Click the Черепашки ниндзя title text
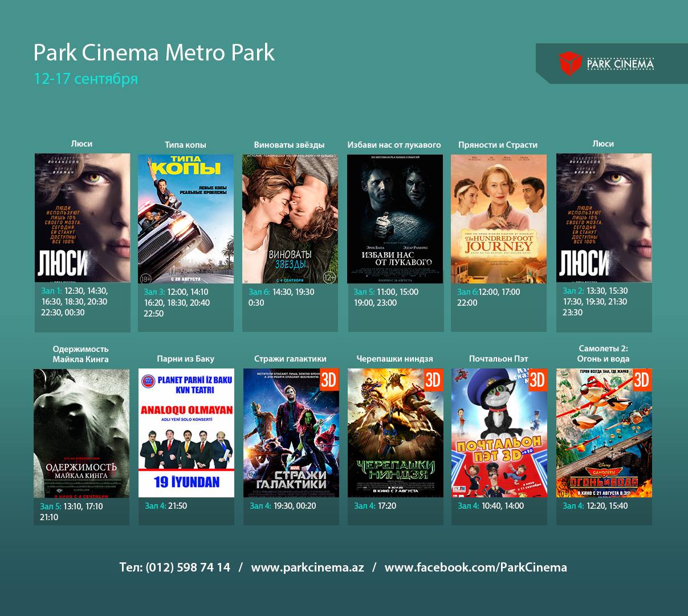This screenshot has height=616, width=688. [394, 359]
